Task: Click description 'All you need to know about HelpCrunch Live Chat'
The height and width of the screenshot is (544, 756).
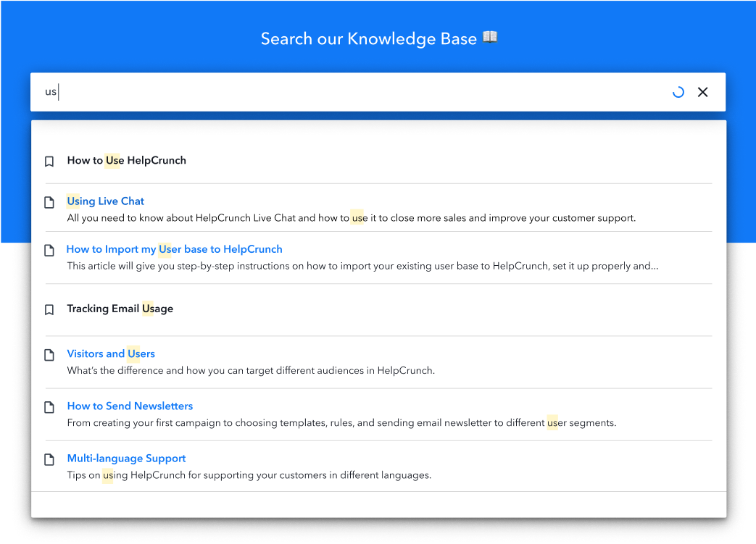Action: click(352, 218)
